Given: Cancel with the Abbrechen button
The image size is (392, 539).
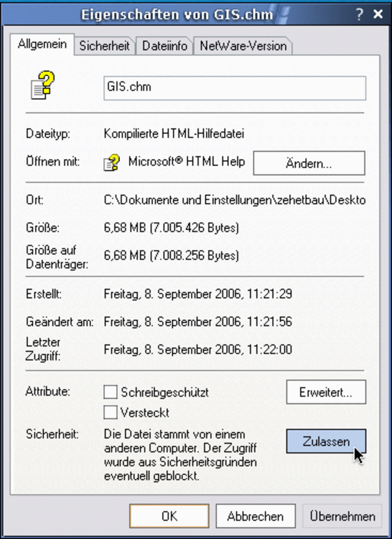Looking at the screenshot, I should tap(255, 516).
